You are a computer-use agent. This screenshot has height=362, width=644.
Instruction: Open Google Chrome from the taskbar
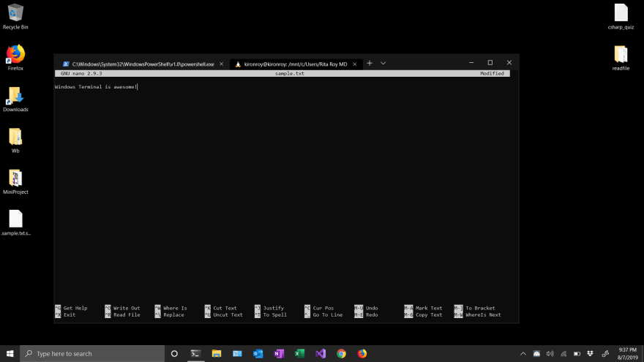point(341,353)
